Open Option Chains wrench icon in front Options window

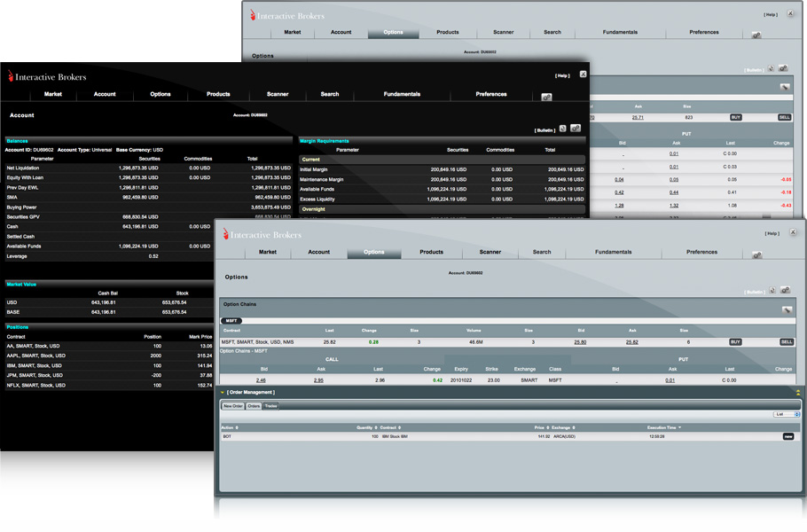[787, 309]
